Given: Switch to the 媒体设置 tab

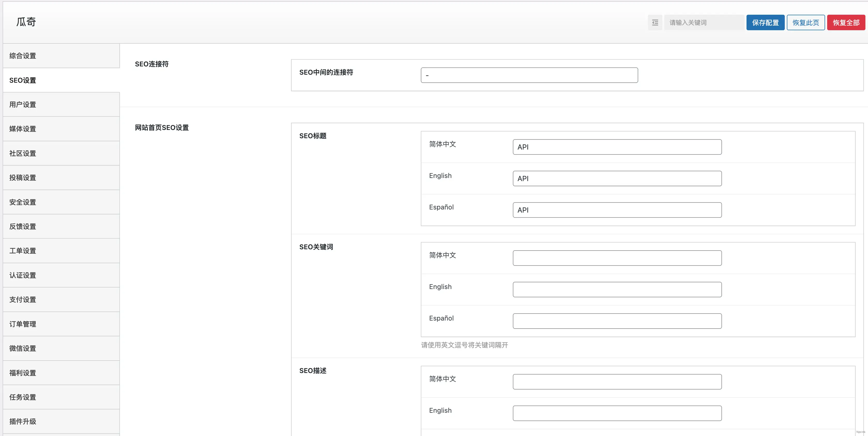Looking at the screenshot, I should (x=61, y=129).
